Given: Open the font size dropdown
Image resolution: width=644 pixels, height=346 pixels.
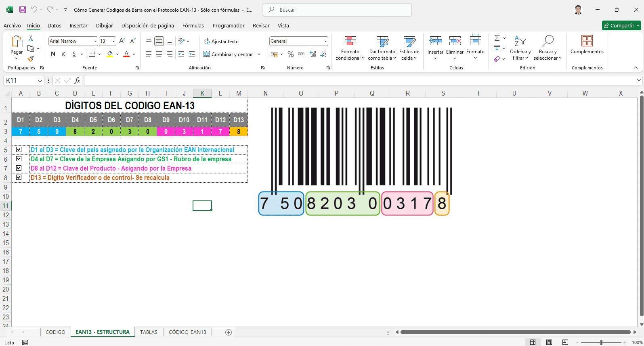Looking at the screenshot, I should click(113, 41).
